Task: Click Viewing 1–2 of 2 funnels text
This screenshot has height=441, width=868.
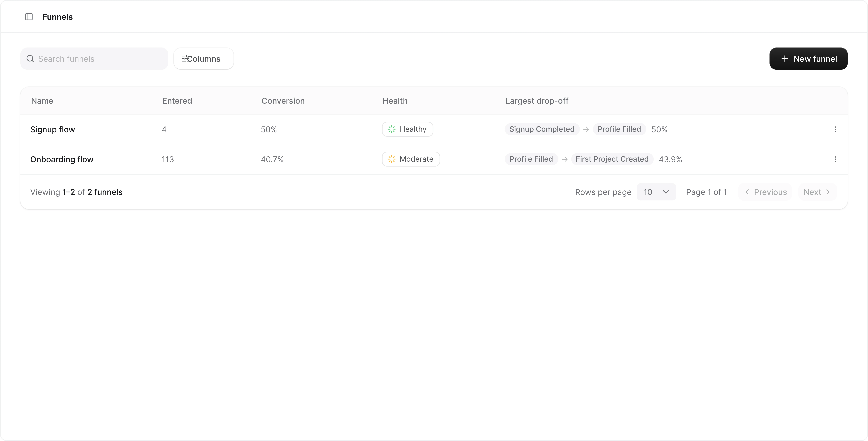Action: [76, 192]
